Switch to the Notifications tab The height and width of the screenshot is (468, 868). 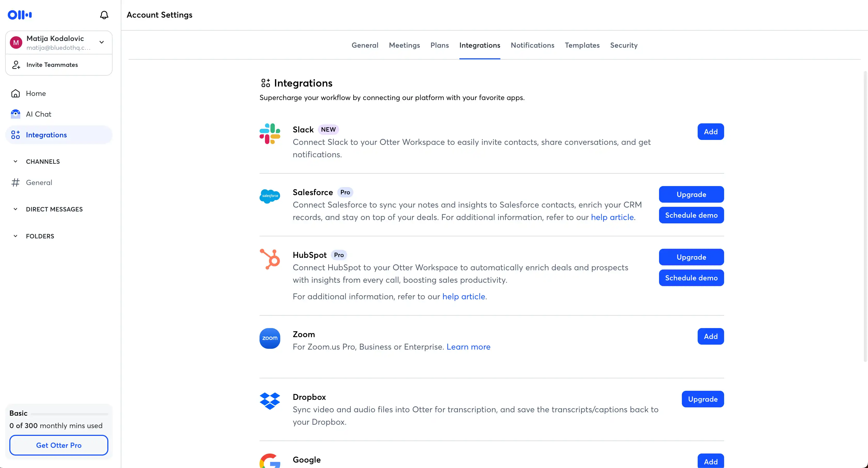[533, 45]
